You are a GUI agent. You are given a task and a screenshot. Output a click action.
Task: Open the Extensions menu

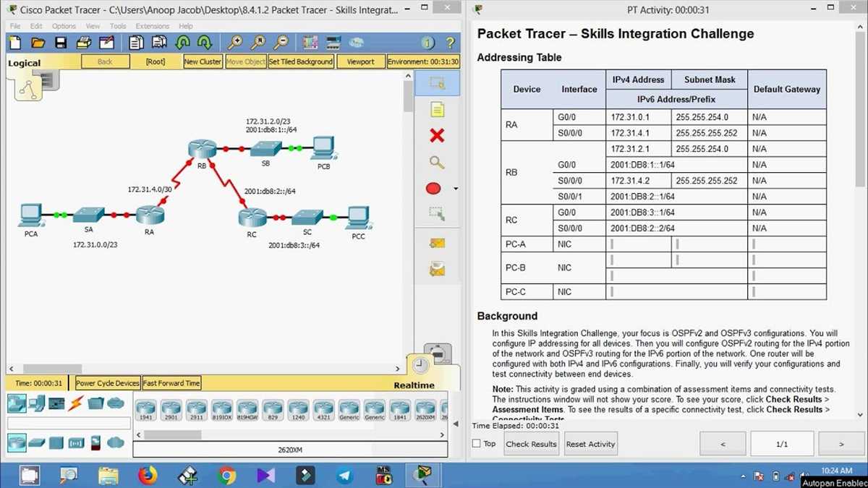[x=153, y=26]
